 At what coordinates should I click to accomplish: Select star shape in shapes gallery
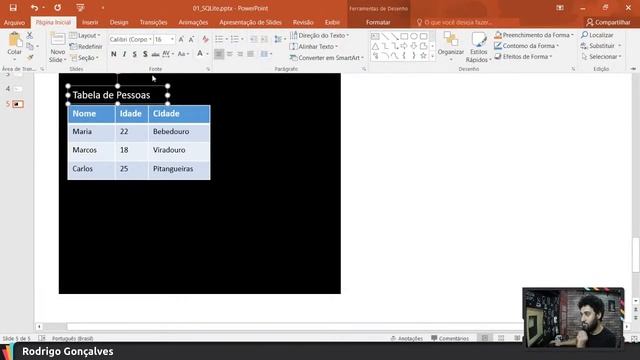pyautogui.click(x=424, y=56)
